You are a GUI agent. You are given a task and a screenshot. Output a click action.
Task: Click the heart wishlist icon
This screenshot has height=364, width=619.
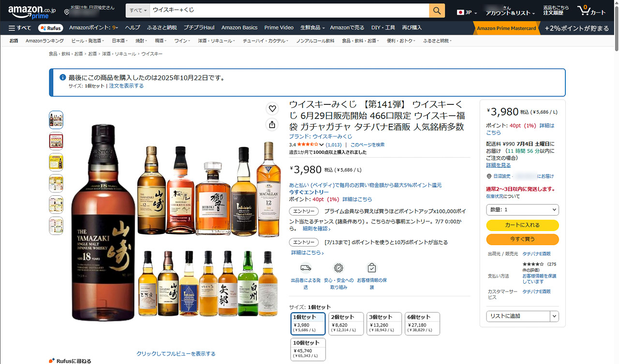pos(272,108)
